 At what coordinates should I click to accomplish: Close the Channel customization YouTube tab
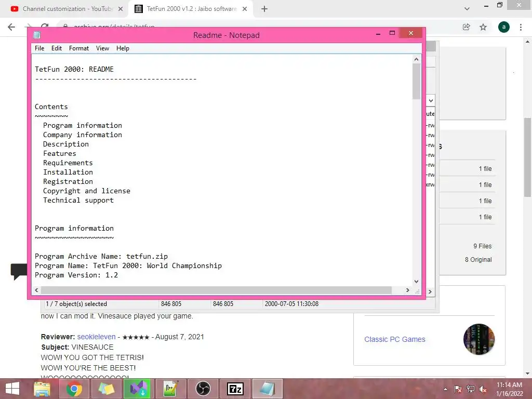coord(121,9)
